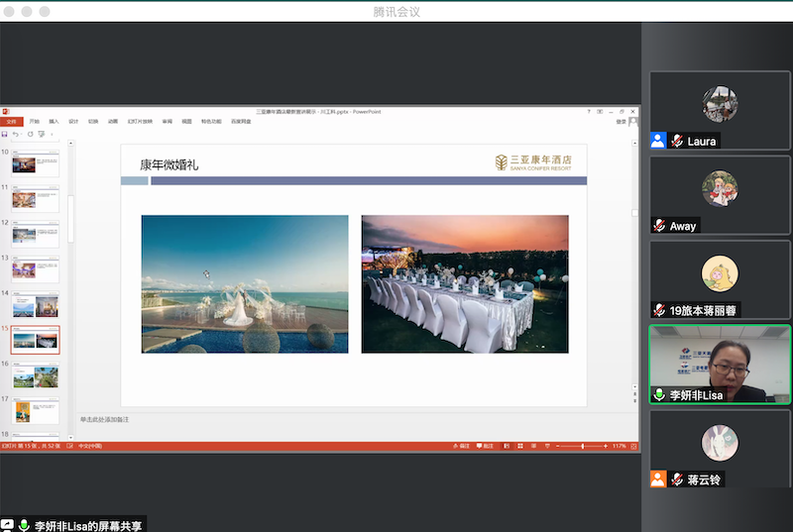Click the green microphone icon of 李妍非Lisa

point(659,394)
